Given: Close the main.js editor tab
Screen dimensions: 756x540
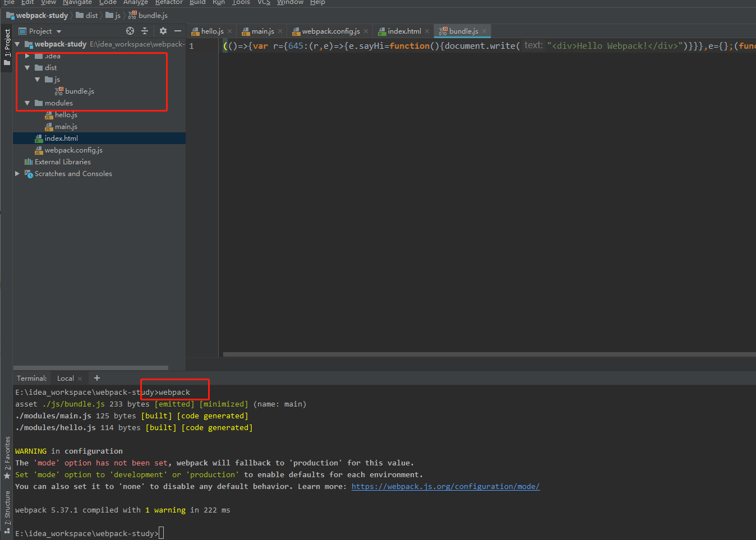Looking at the screenshot, I should coord(280,31).
